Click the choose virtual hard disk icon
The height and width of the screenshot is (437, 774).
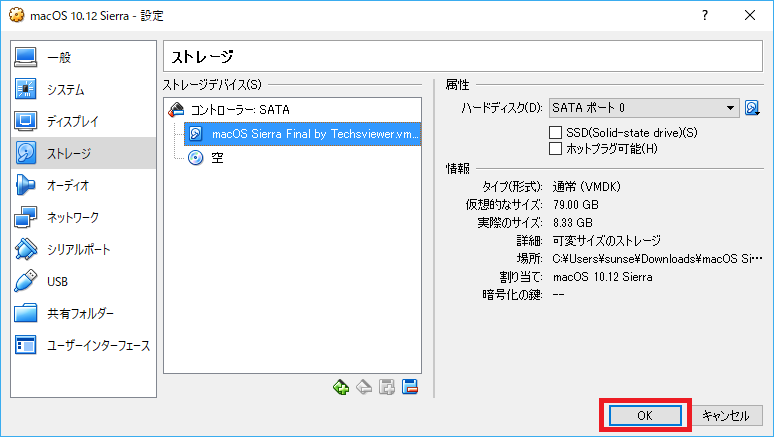pos(752,108)
